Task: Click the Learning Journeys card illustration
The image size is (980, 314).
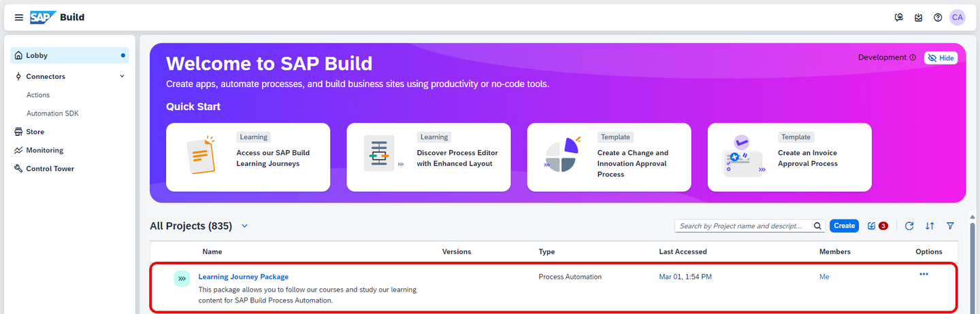Action: click(x=201, y=156)
